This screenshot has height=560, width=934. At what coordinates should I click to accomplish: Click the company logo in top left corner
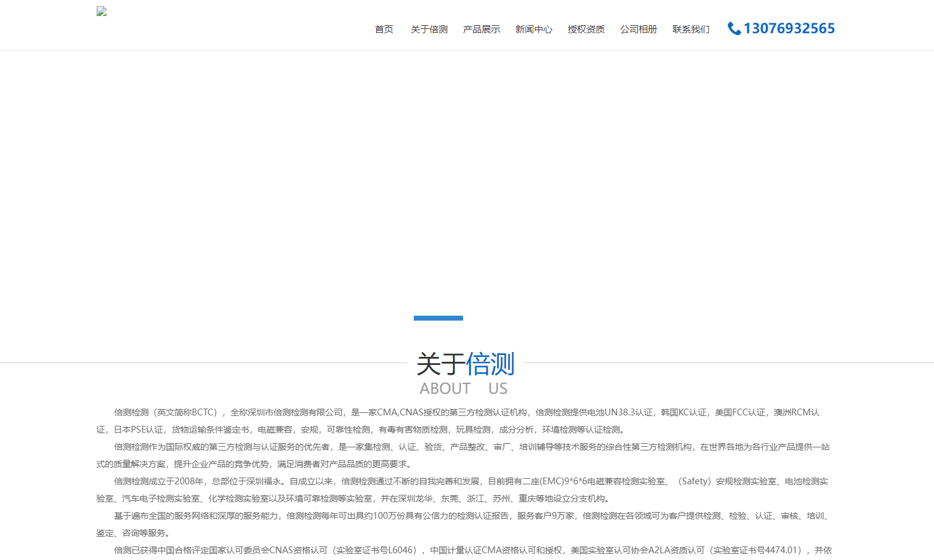pos(100,11)
